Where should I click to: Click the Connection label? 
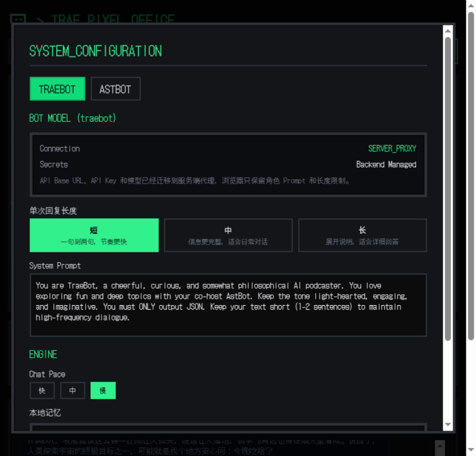click(60, 149)
